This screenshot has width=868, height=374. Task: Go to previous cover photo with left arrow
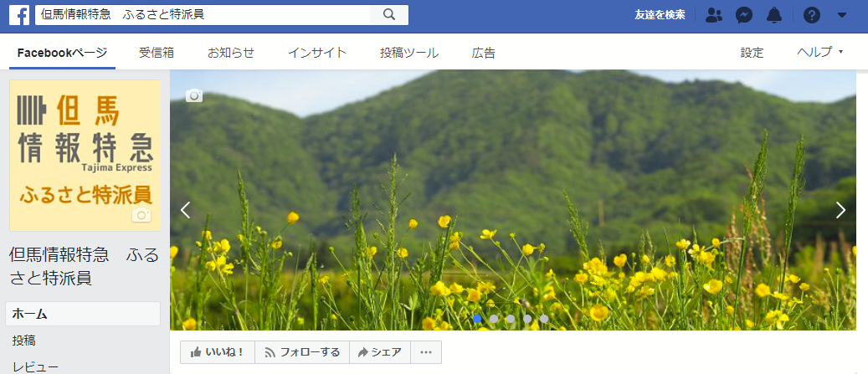(x=186, y=210)
